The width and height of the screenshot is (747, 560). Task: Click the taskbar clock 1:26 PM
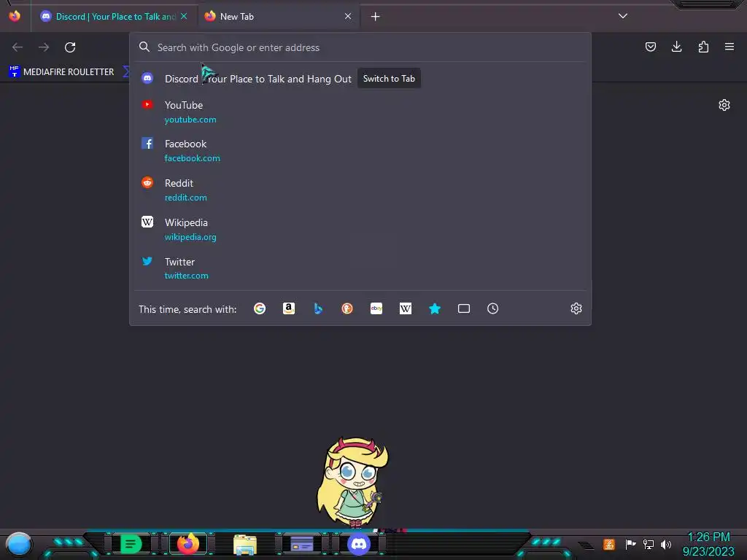(x=708, y=537)
